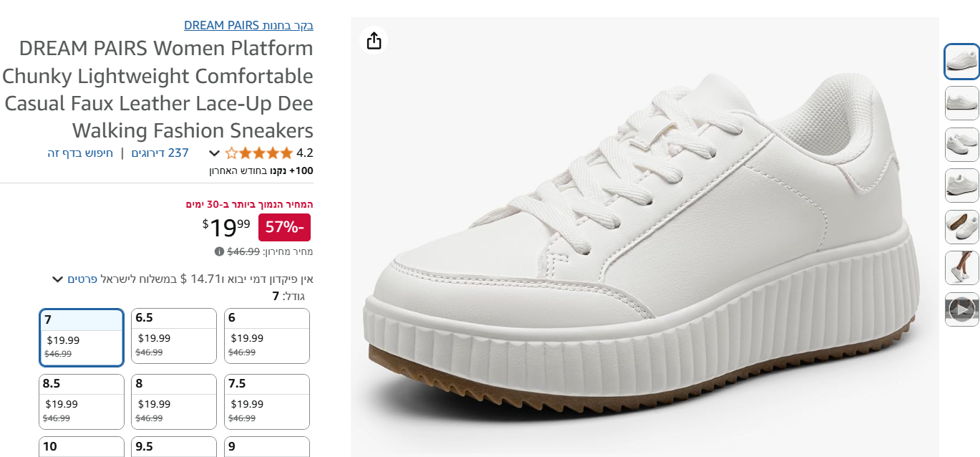Play the product video thumbnail
The width and height of the screenshot is (980, 457).
pos(961,309)
